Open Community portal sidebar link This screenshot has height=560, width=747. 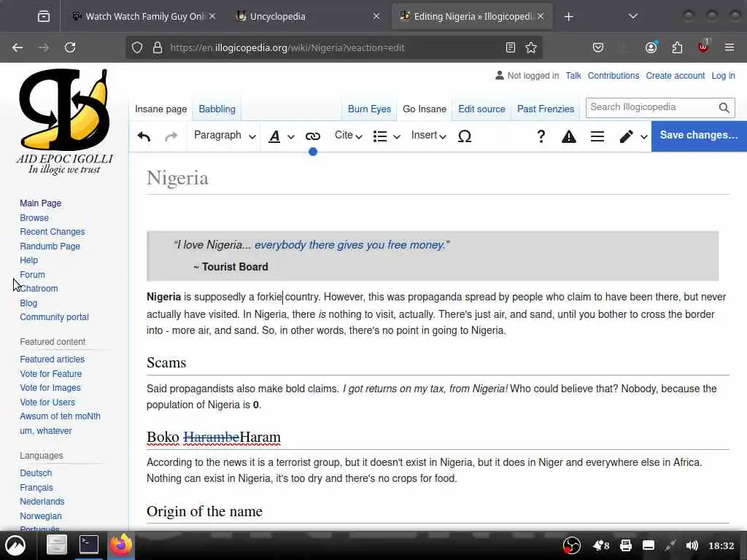pos(54,317)
